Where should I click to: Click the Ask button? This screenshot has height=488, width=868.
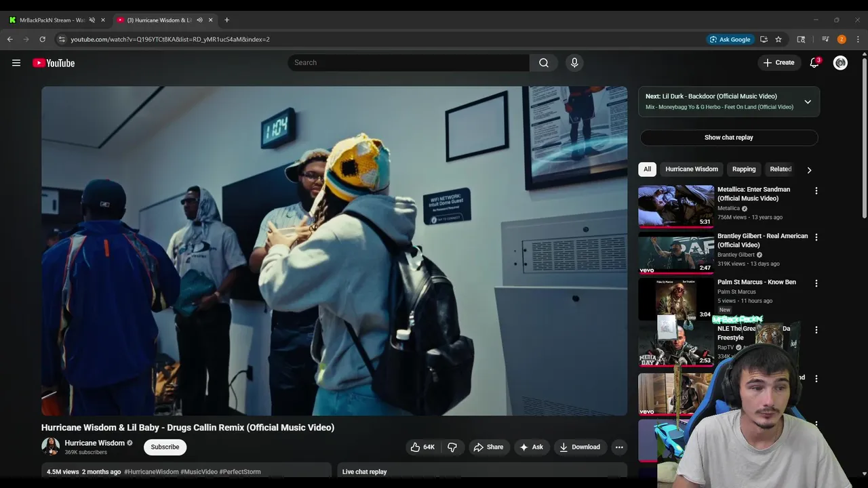[x=531, y=447]
